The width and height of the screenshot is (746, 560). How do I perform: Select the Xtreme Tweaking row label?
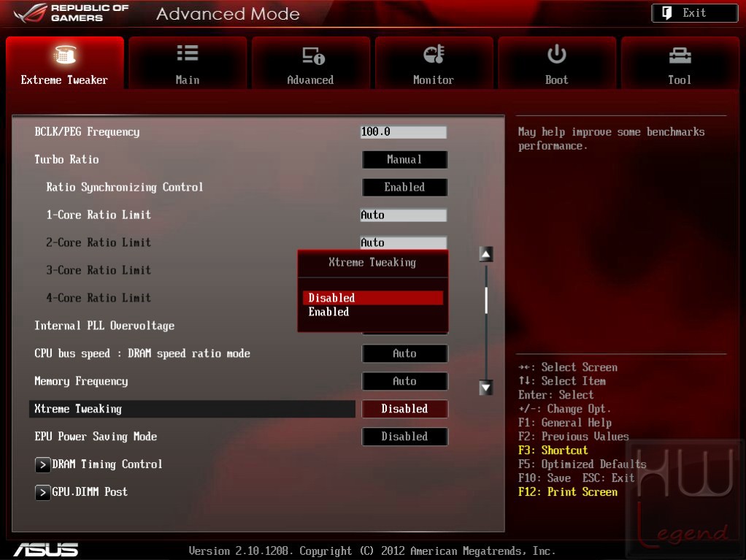[x=78, y=409]
